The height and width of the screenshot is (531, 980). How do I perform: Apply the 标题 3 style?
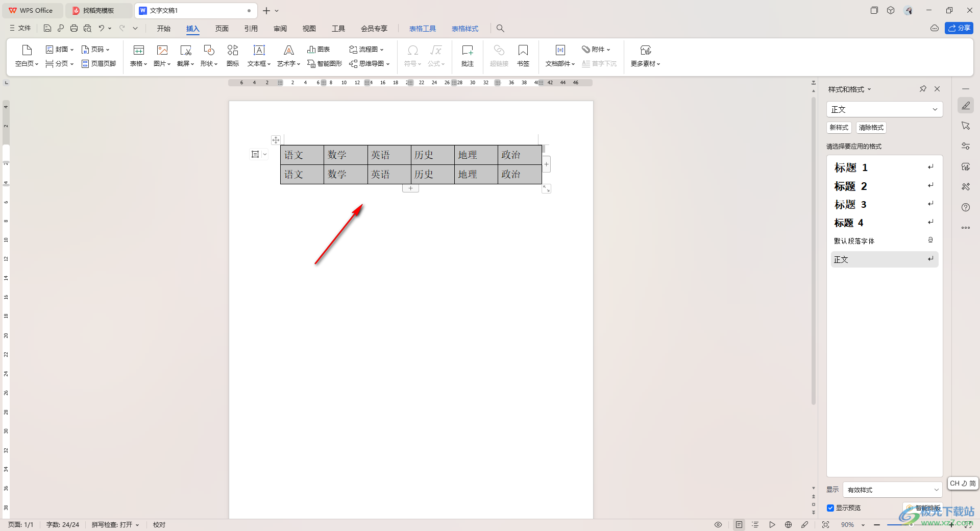[885, 204]
